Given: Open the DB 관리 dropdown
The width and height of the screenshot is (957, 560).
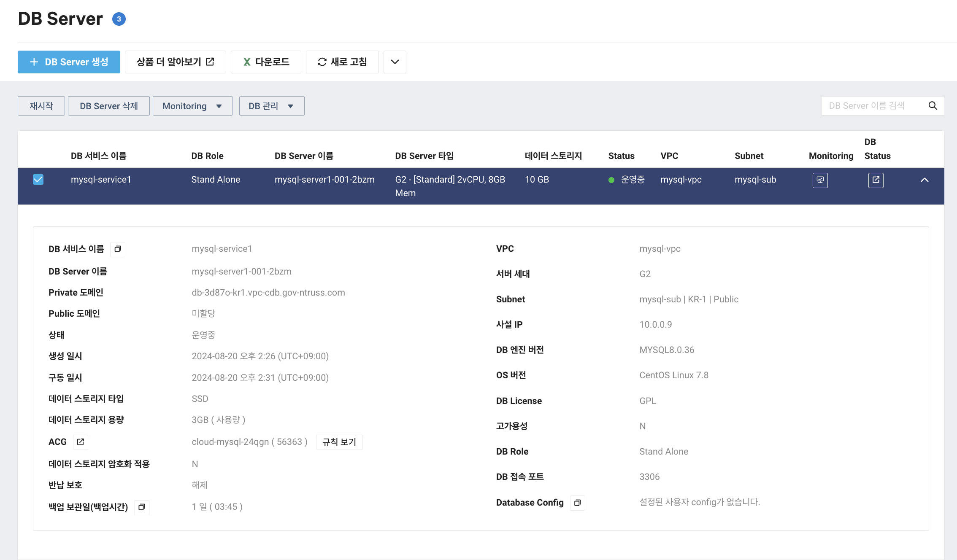Looking at the screenshot, I should (271, 106).
